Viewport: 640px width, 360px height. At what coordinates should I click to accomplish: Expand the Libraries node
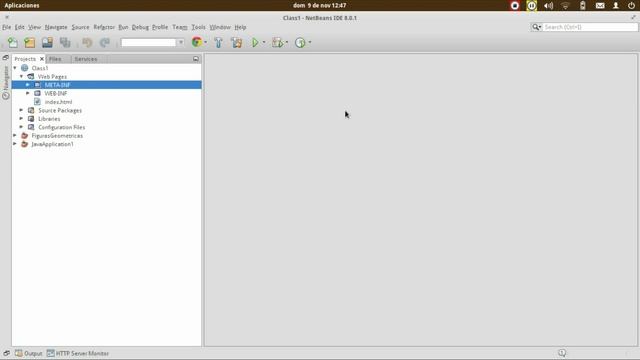pos(21,119)
